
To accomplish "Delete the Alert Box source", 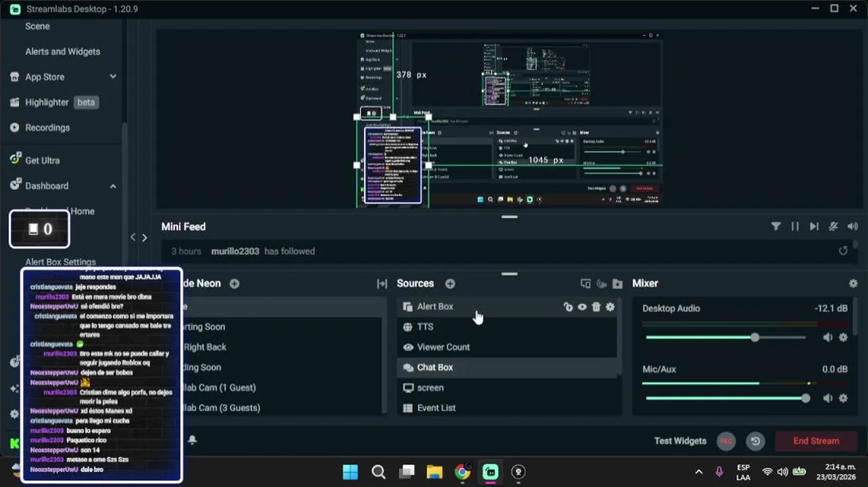I will tap(596, 306).
